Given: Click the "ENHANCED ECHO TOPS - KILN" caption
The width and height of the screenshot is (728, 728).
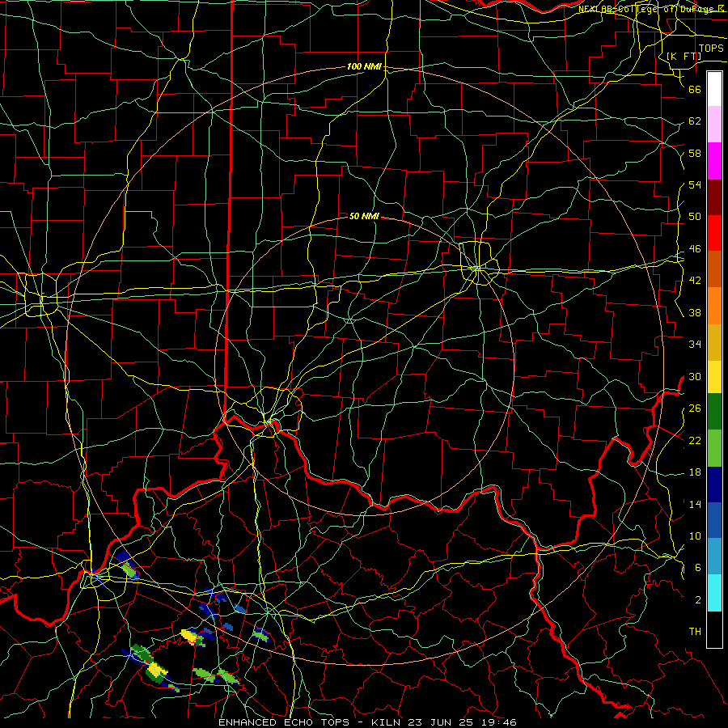Looking at the screenshot, I should (311, 722).
